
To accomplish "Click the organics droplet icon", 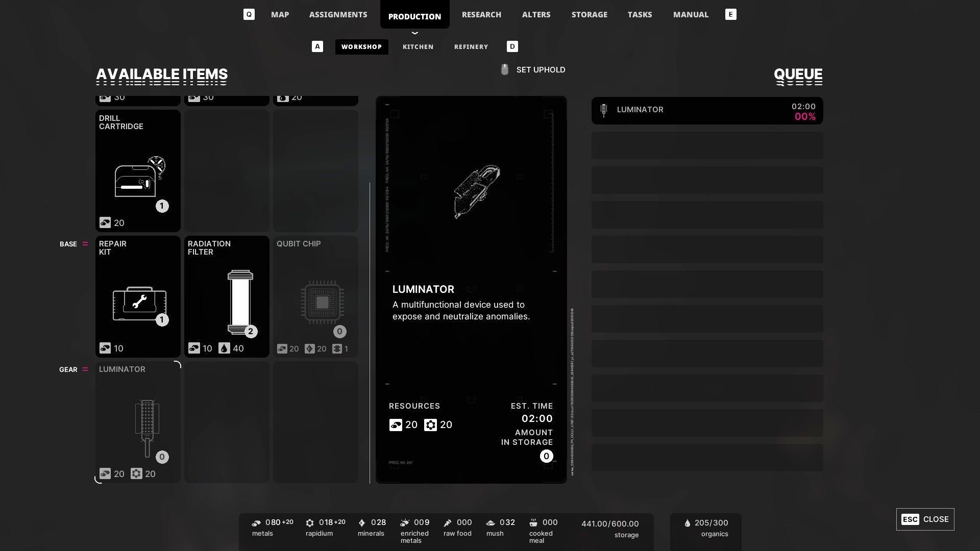I will coord(687,523).
